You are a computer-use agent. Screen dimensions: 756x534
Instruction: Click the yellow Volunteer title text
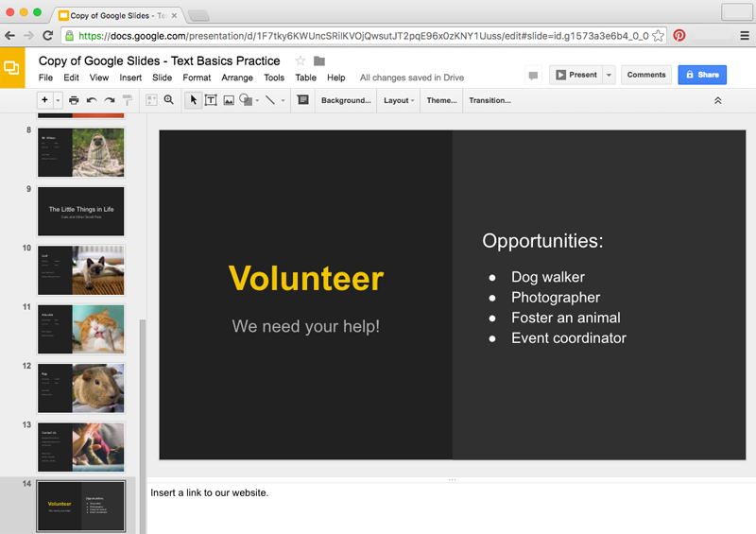(306, 278)
